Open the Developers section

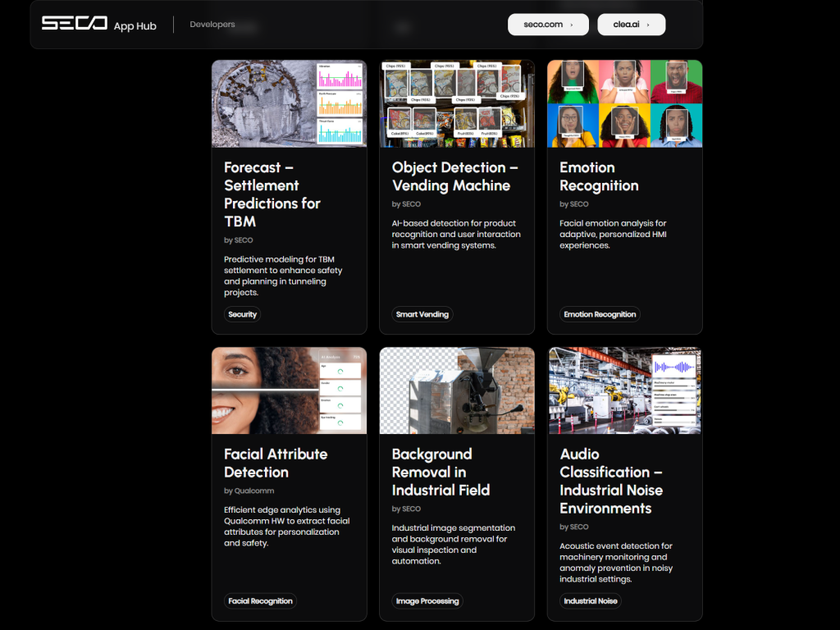pos(212,24)
